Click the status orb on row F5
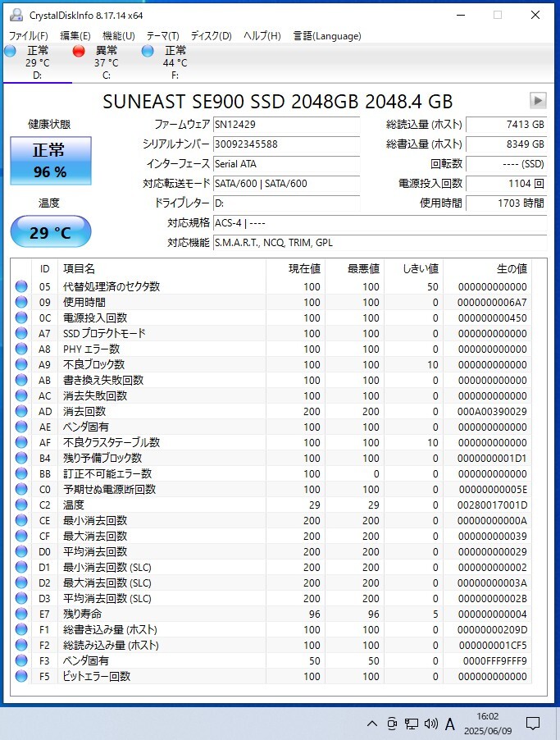560x740 pixels. click(21, 676)
